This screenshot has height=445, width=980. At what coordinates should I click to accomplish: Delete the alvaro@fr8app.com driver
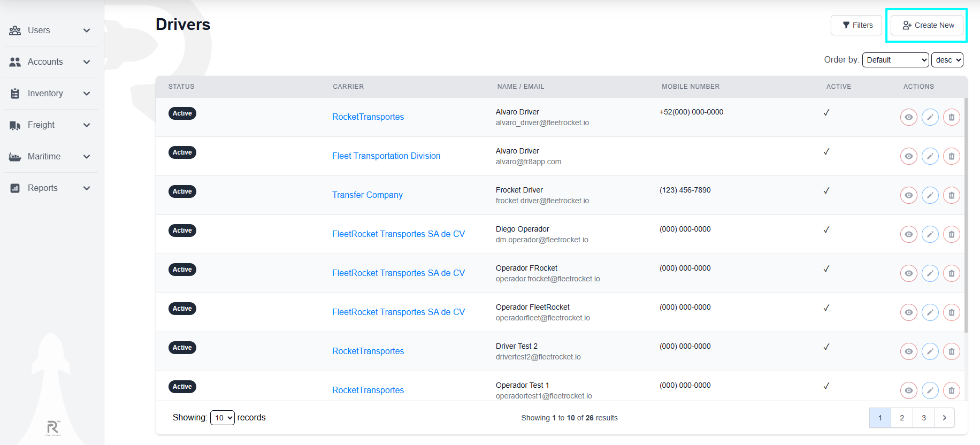point(951,156)
